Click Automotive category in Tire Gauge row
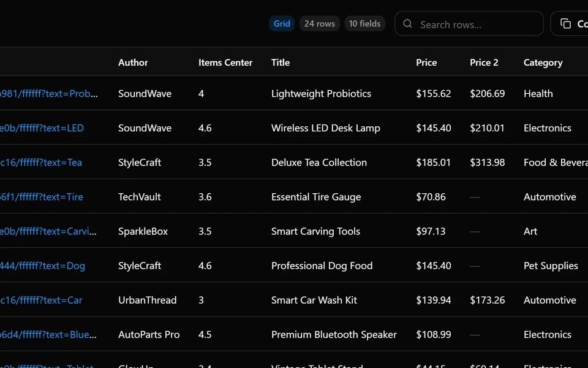This screenshot has height=368, width=588. tap(550, 197)
